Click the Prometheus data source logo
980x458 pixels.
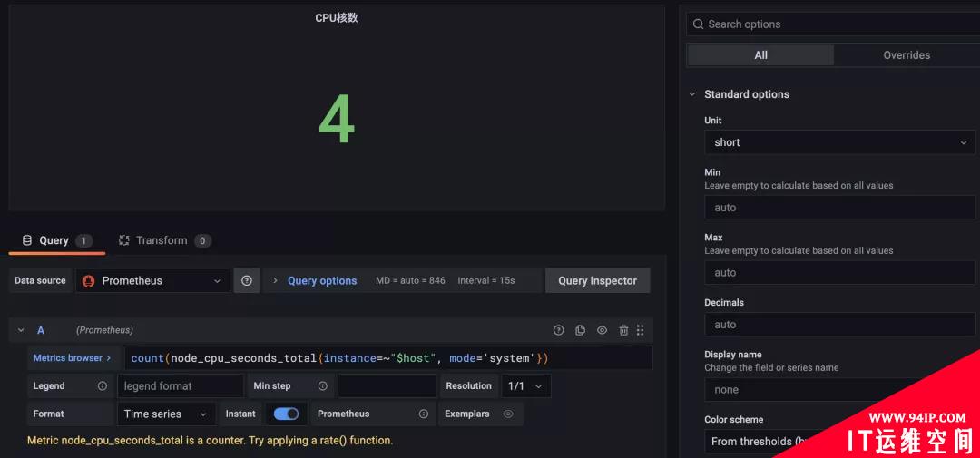[x=89, y=281]
